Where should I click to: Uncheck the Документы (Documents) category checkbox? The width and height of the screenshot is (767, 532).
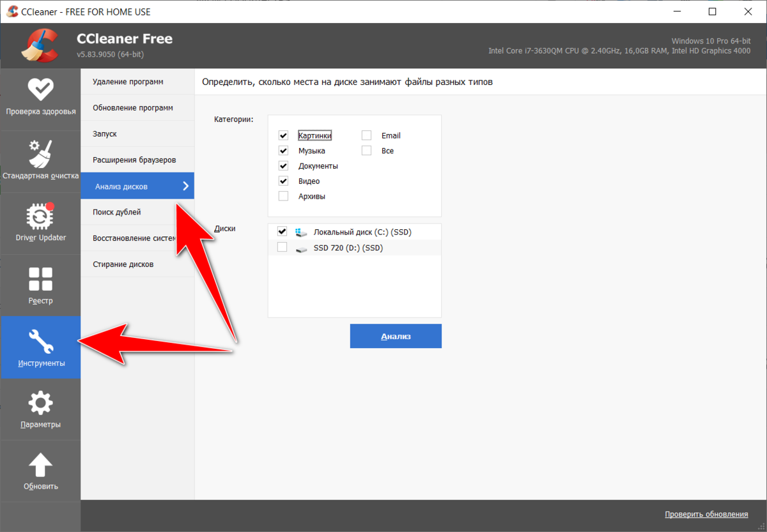click(x=283, y=166)
